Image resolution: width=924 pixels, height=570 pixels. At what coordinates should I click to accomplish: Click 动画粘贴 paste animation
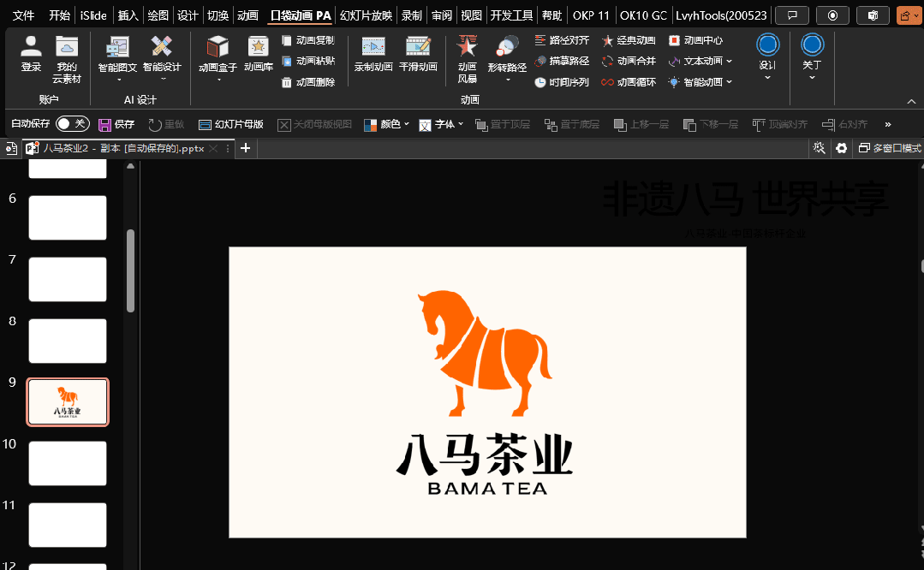(x=308, y=61)
